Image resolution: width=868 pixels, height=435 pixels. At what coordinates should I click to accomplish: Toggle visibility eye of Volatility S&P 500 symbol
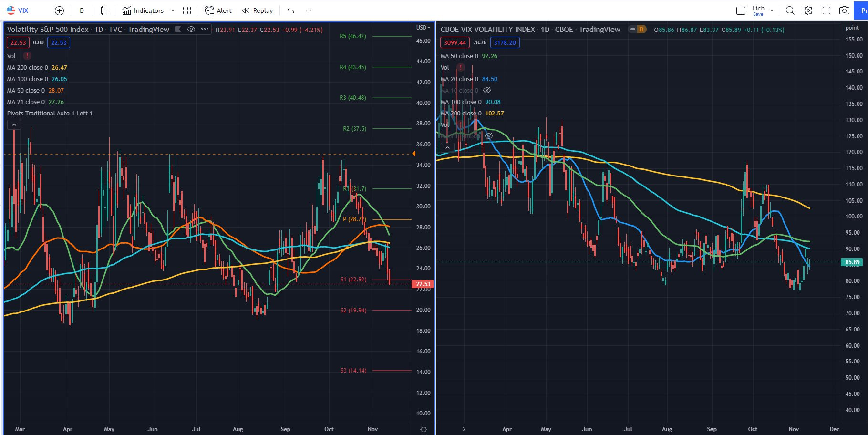coord(191,29)
